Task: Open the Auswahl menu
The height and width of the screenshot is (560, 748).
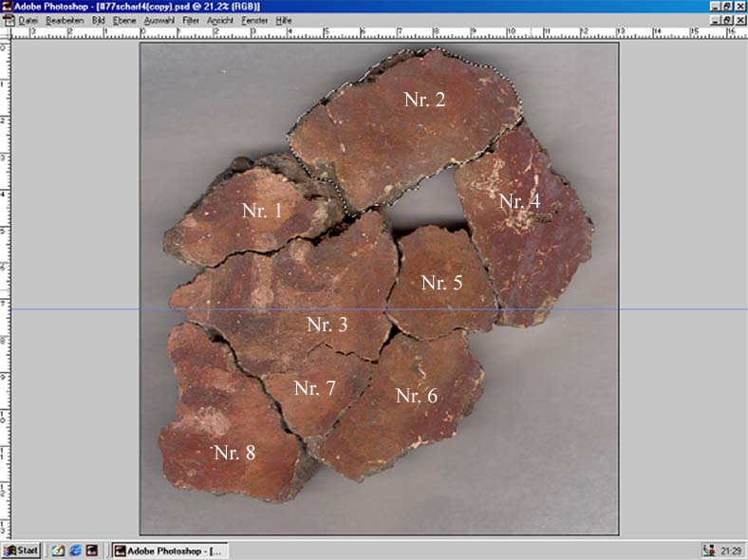Action: pyautogui.click(x=159, y=20)
